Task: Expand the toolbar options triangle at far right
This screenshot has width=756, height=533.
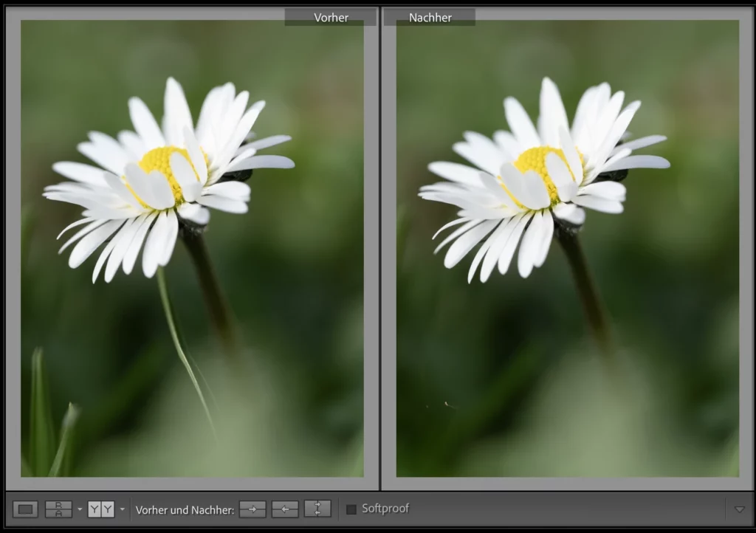Action: [740, 509]
